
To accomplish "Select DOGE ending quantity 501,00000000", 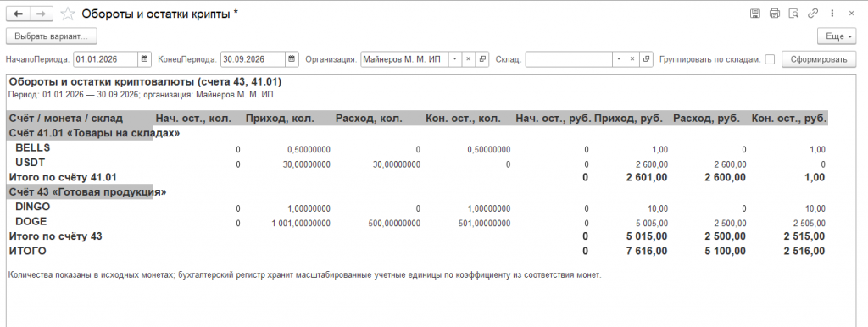I will tap(484, 224).
